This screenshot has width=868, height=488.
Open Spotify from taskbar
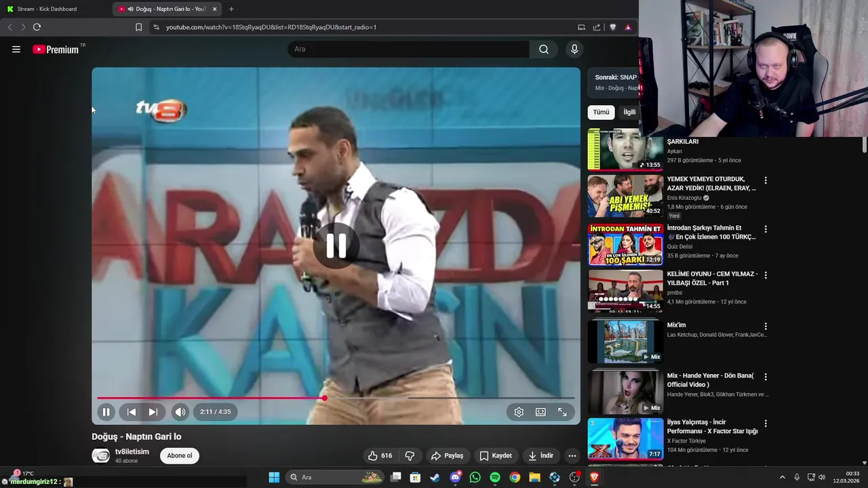[x=495, y=477]
